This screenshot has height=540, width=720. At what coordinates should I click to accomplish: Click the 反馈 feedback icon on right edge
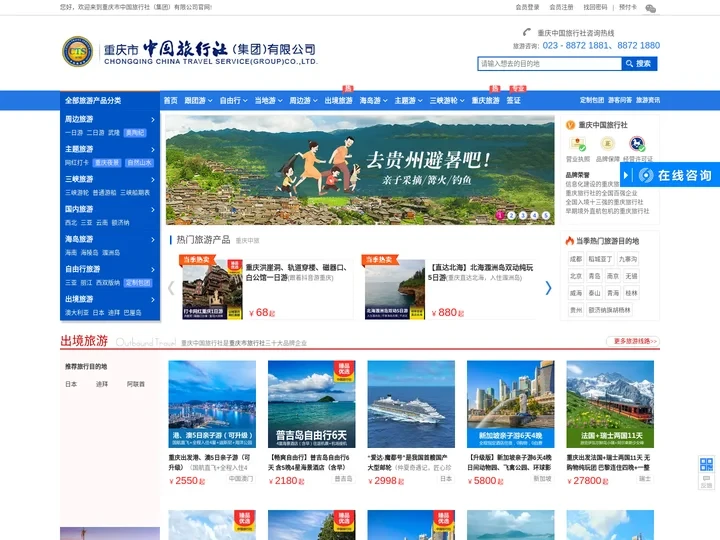point(706,482)
